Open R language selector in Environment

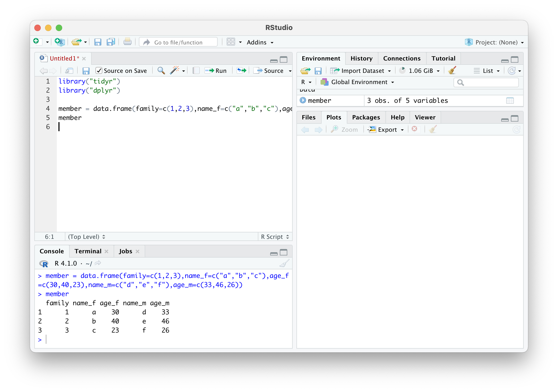306,82
